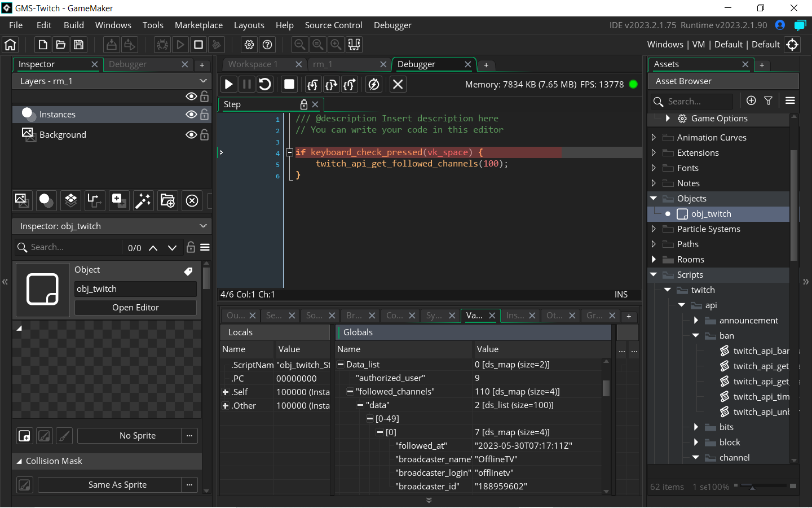The height and width of the screenshot is (508, 812).
Task: Step over the current code line
Action: (x=331, y=84)
